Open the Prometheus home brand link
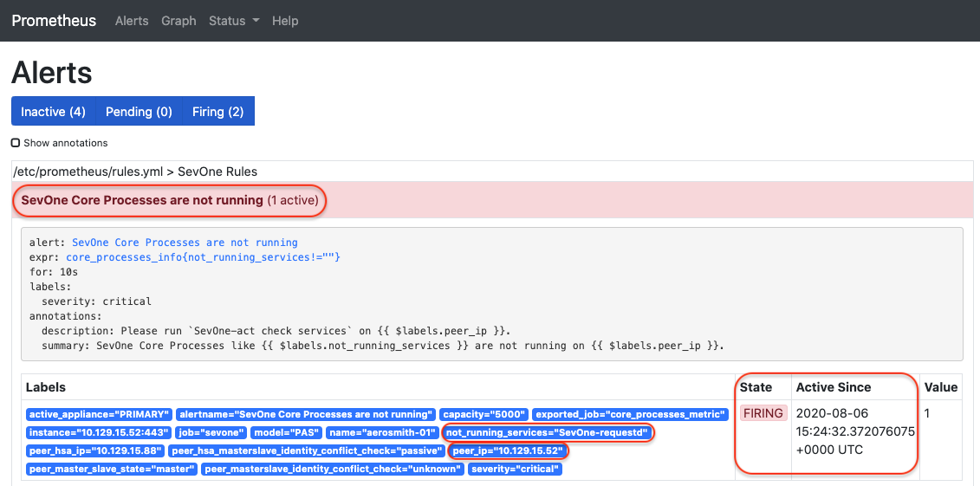 click(x=54, y=21)
